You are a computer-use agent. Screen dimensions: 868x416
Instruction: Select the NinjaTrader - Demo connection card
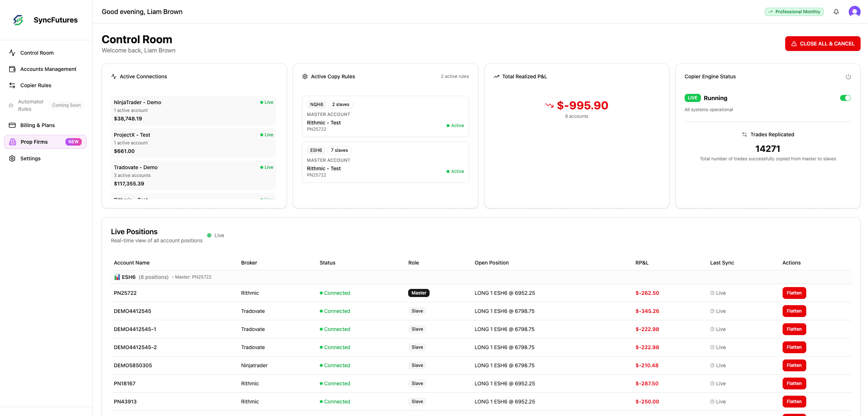tap(193, 110)
